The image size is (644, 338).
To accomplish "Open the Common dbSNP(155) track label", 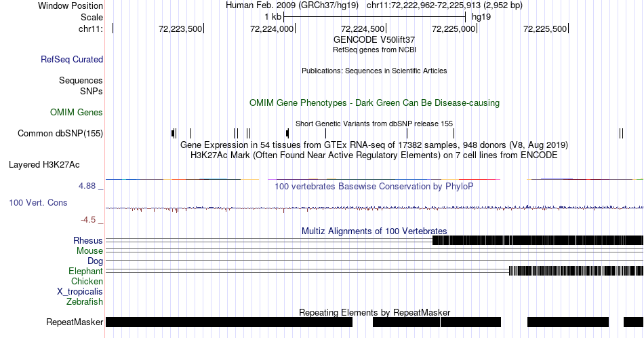I will click(x=60, y=133).
